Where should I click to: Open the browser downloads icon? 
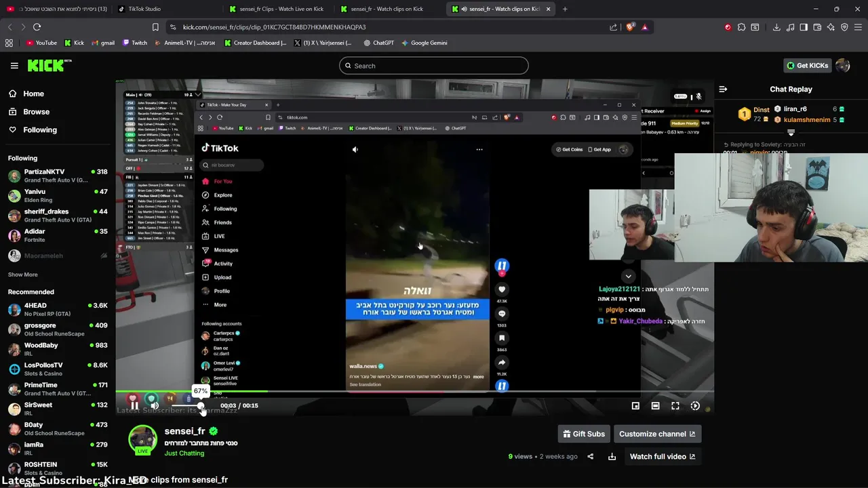[x=776, y=27]
